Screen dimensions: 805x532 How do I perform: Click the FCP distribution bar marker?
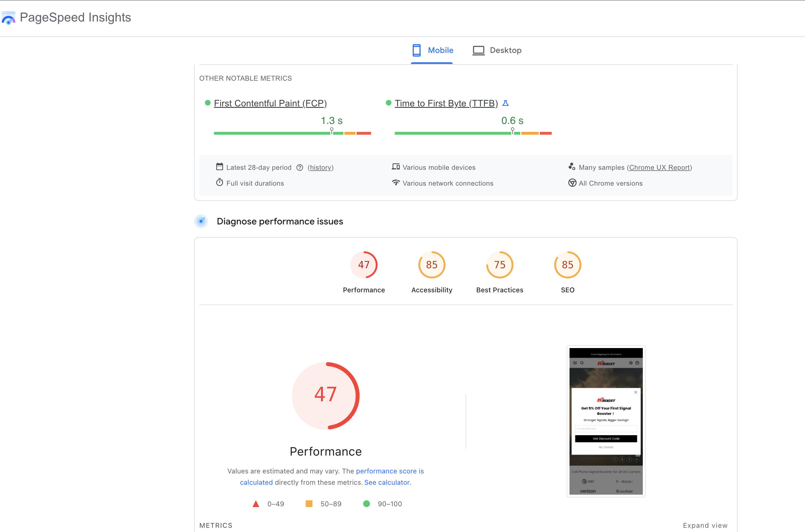(x=331, y=131)
